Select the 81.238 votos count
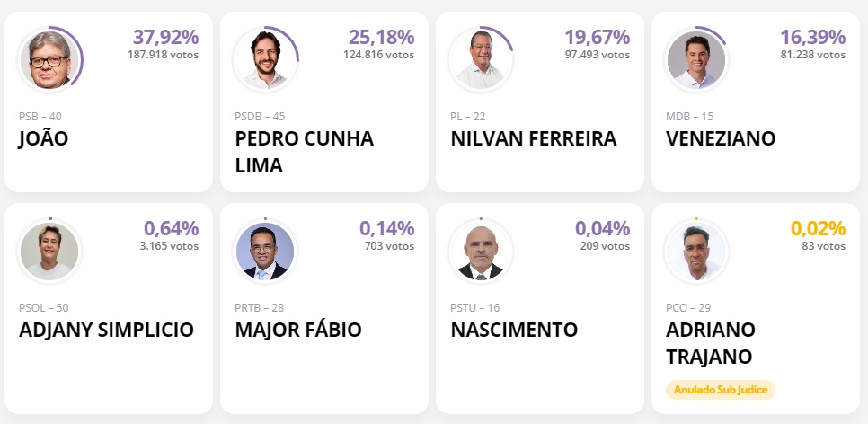Screen dimensions: 868x424 [813, 55]
